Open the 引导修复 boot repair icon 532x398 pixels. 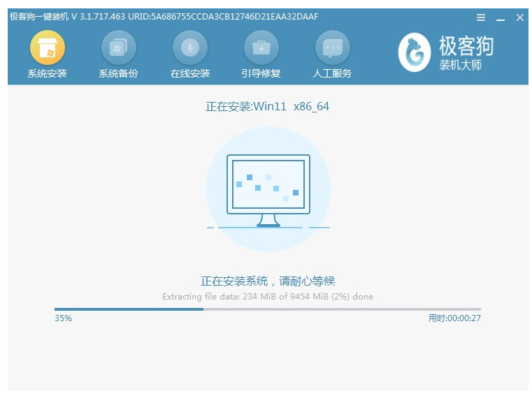[261, 47]
